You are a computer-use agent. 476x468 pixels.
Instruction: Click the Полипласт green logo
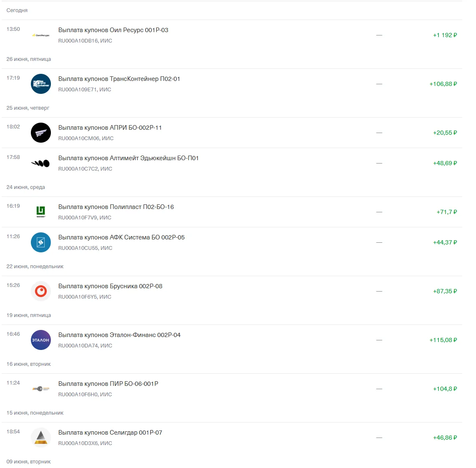click(x=41, y=212)
